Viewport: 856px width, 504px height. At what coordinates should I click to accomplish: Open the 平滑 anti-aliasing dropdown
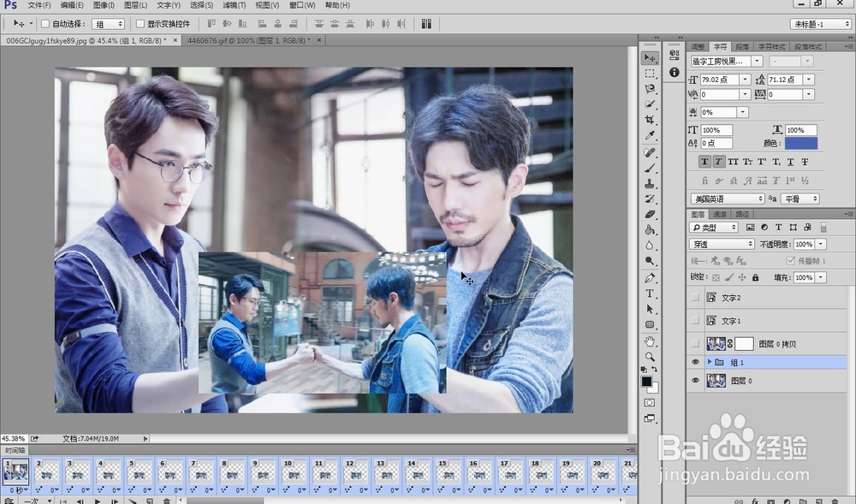(x=800, y=199)
